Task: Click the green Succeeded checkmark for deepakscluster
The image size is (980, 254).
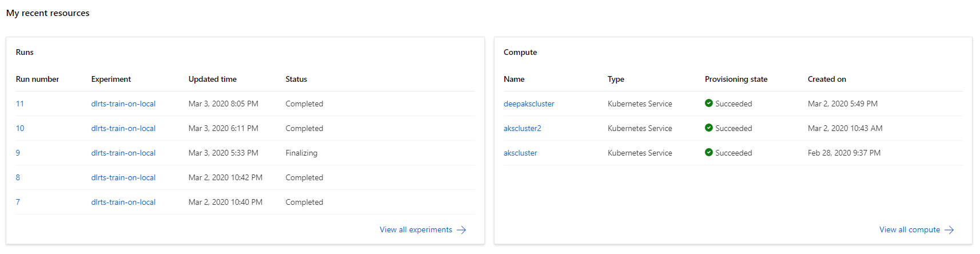Action: coord(709,104)
